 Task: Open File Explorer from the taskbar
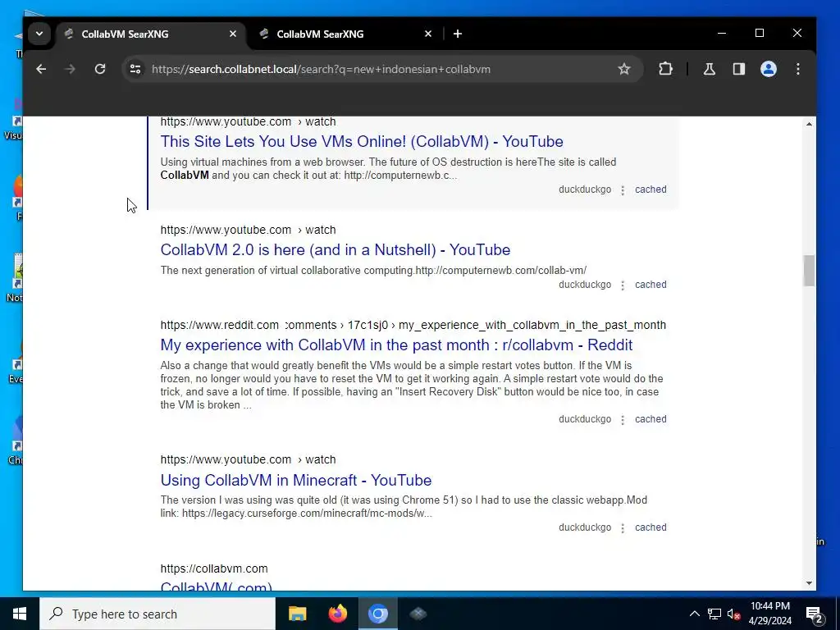[297, 614]
